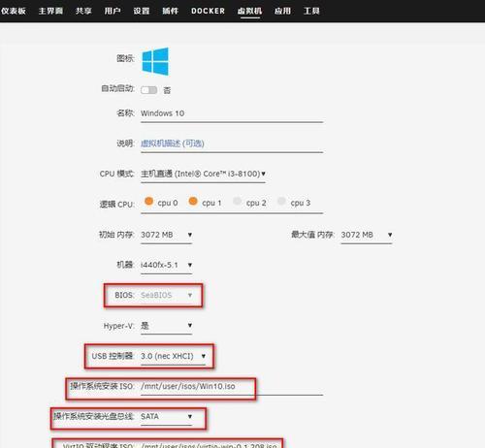Open the 应用 apps tab

point(283,11)
